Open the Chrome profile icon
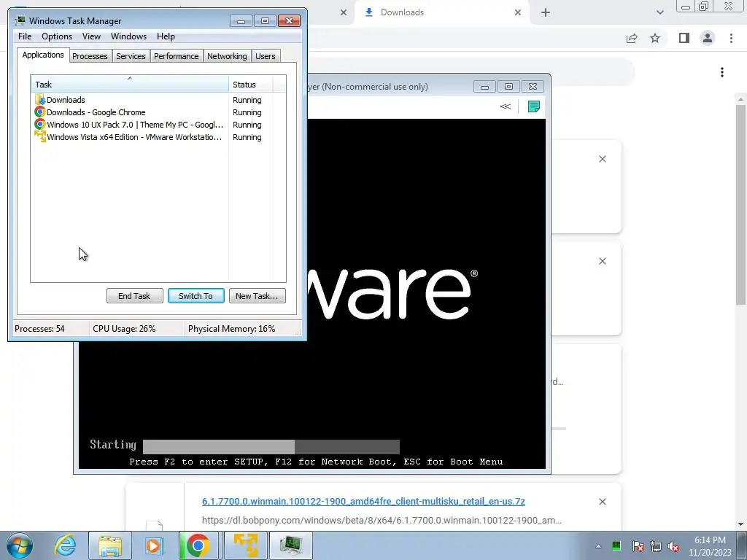This screenshot has width=747, height=560. [x=708, y=38]
